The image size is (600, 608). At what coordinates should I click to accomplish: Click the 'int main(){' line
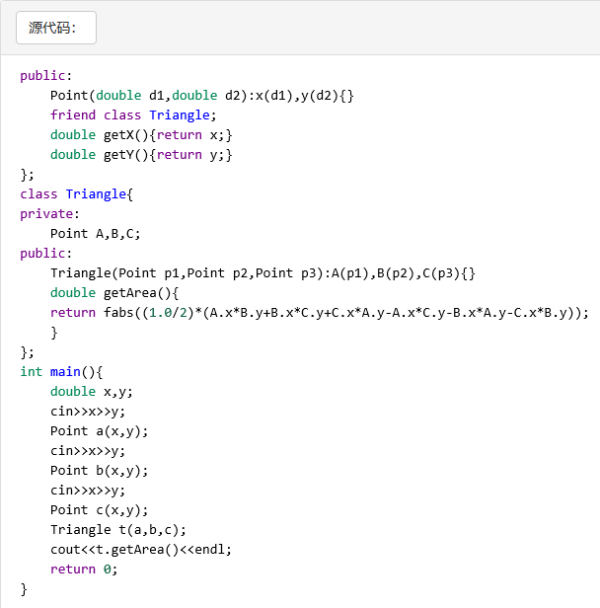click(x=61, y=372)
